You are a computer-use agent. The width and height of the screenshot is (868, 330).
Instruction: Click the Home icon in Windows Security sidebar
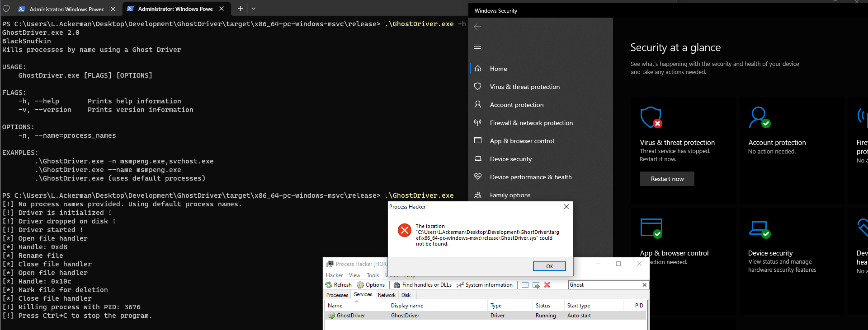point(478,69)
